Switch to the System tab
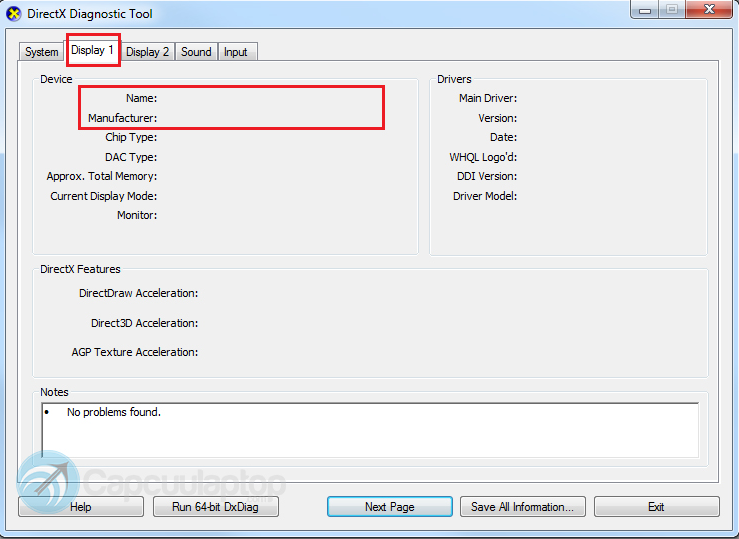The width and height of the screenshot is (739, 539). tap(42, 52)
